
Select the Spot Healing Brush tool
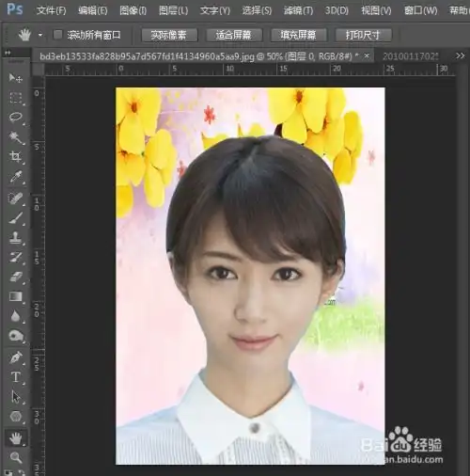click(15, 198)
